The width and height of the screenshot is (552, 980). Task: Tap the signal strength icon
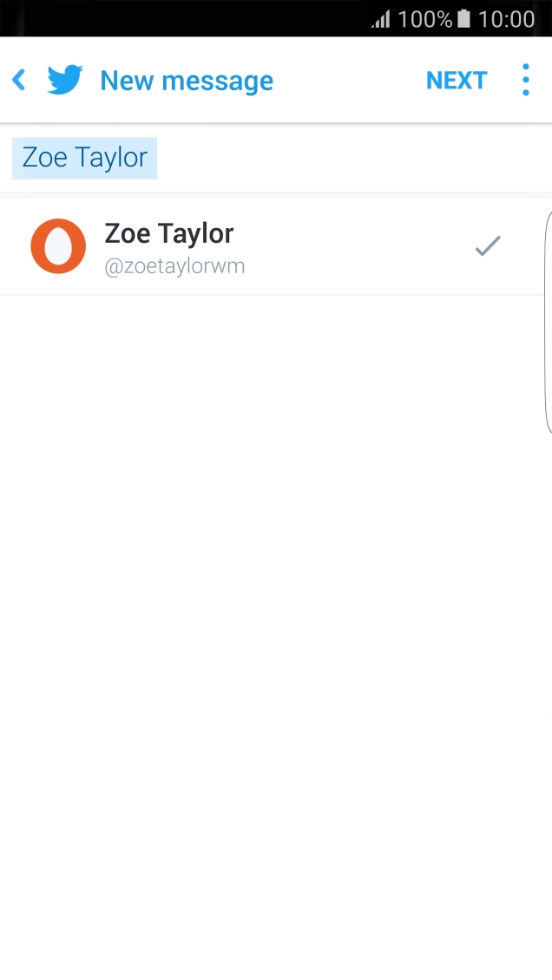(380, 19)
